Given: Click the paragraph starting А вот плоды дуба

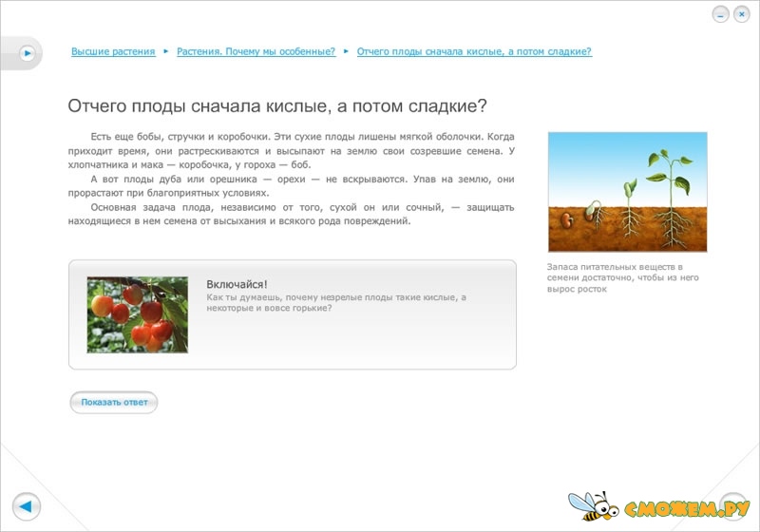Looking at the screenshot, I should coord(292,186).
